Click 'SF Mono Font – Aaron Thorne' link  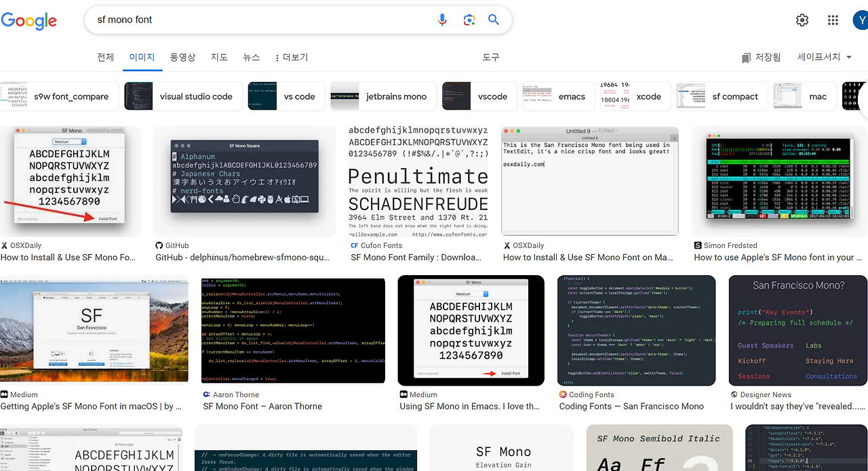262,407
